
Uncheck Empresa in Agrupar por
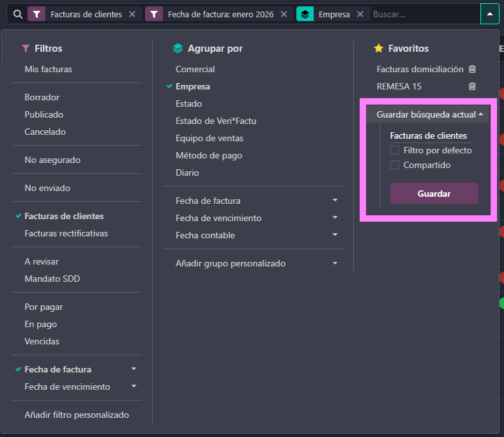click(x=193, y=86)
